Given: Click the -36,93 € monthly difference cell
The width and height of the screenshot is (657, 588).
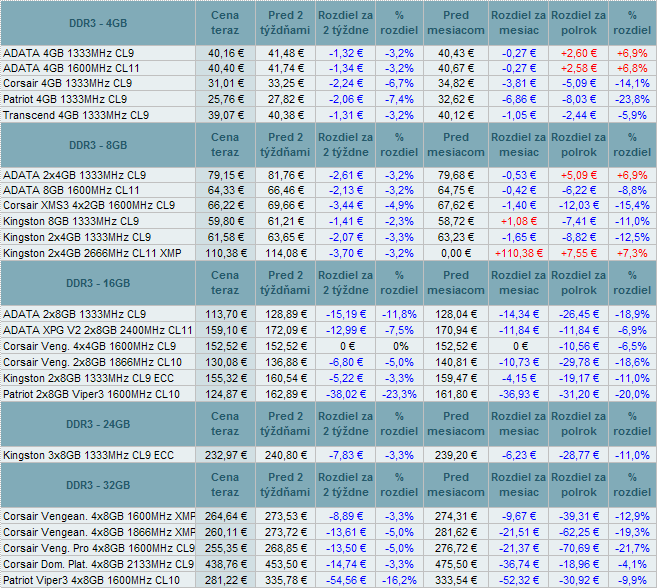Looking at the screenshot, I should click(519, 394).
